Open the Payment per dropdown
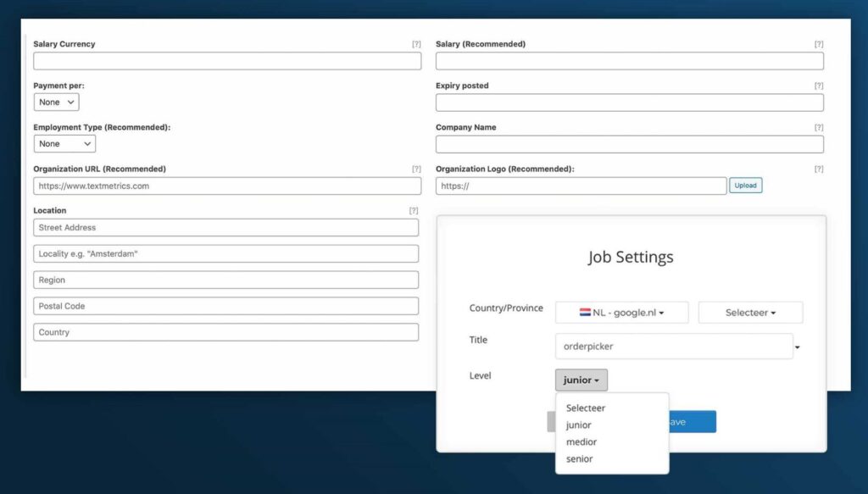 click(57, 103)
